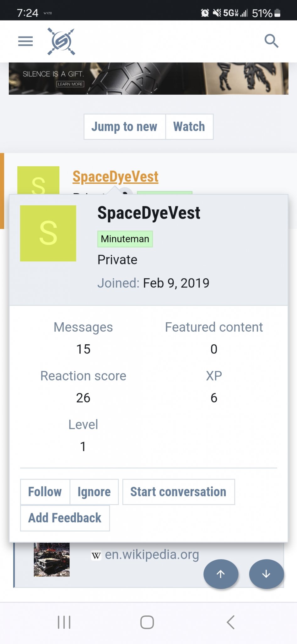Follow user SpaceDyeVest

(45, 492)
